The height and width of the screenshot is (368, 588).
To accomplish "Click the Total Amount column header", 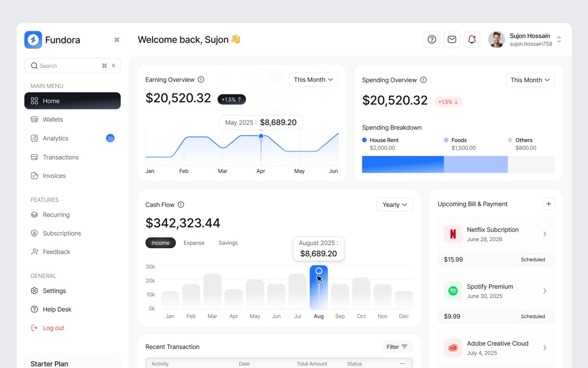I will tap(312, 364).
